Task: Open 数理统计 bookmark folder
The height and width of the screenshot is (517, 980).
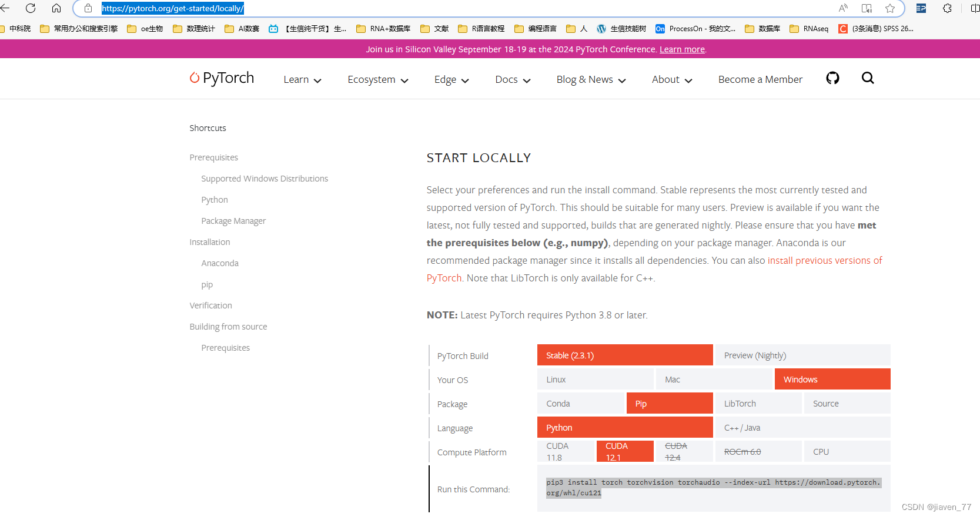Action: (x=194, y=28)
